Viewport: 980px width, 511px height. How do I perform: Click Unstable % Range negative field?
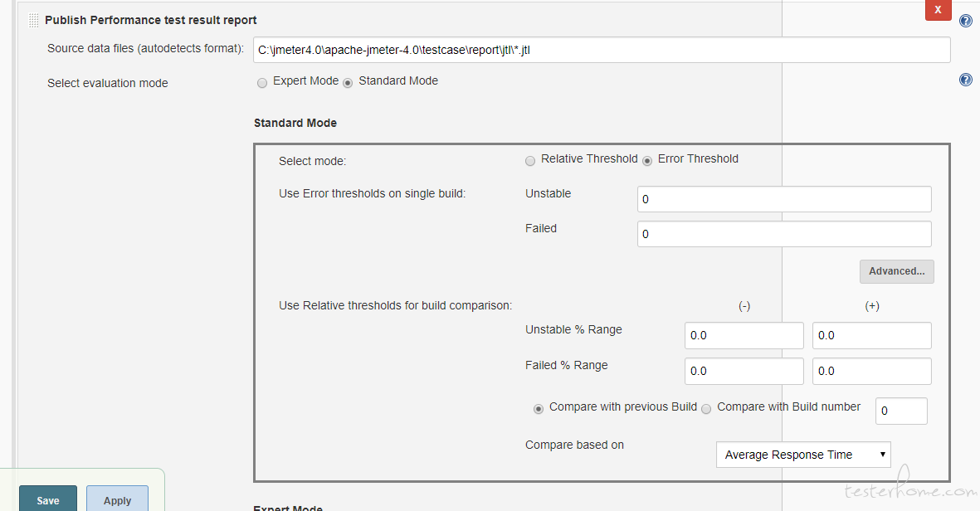744,335
